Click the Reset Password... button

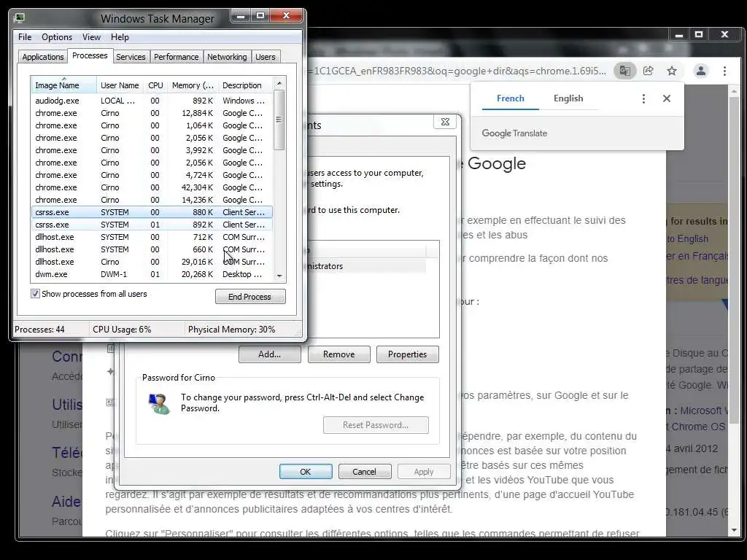pyautogui.click(x=376, y=425)
